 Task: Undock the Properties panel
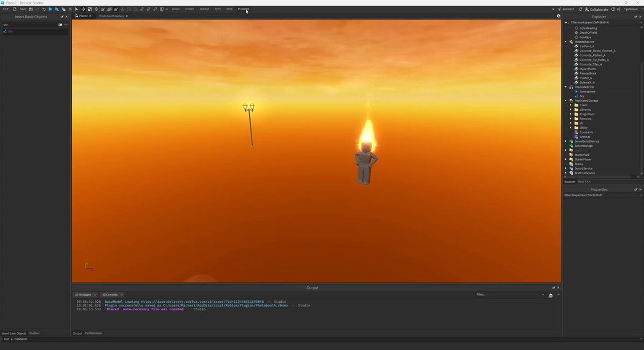click(x=635, y=189)
